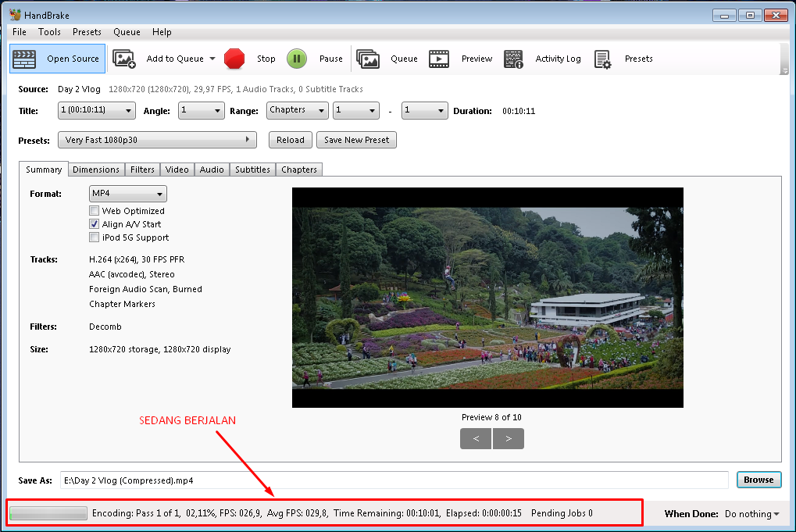The width and height of the screenshot is (796, 532).
Task: Go to the next preview image
Action: click(509, 438)
